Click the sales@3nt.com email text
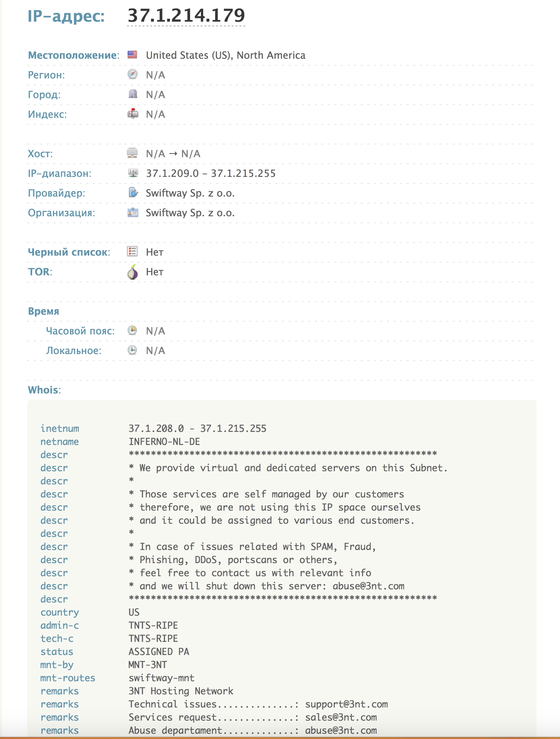This screenshot has width=560, height=739. click(341, 717)
